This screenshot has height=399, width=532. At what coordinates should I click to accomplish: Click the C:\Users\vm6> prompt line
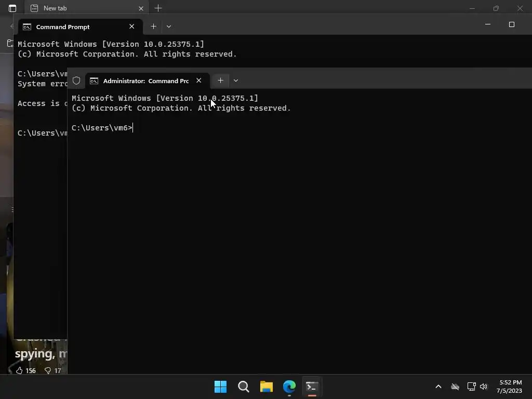102,128
